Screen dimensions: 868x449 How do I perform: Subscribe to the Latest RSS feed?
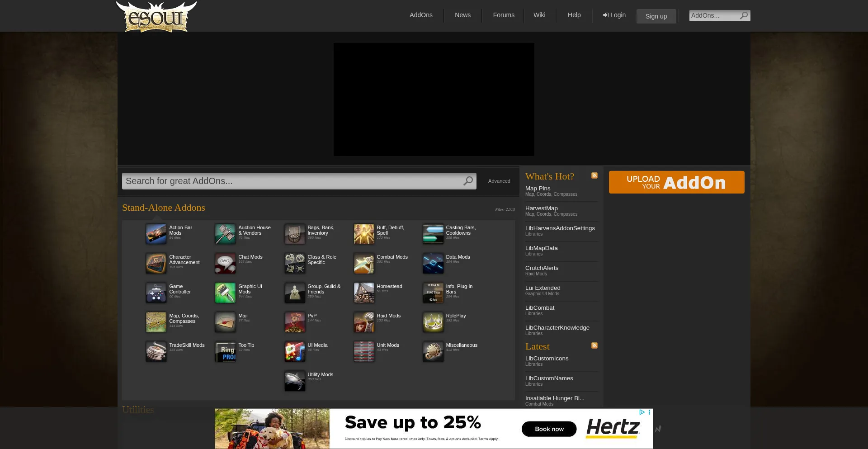click(594, 345)
